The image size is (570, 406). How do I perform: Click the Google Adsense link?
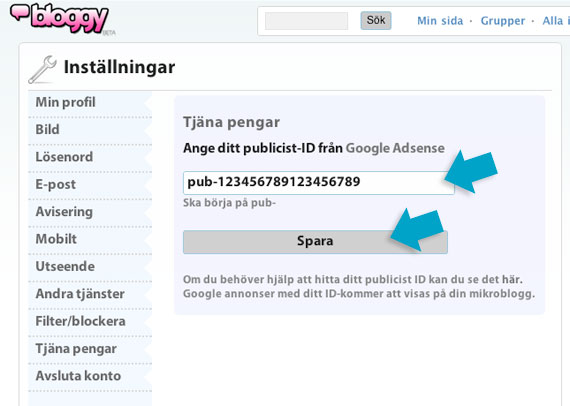[x=395, y=148]
